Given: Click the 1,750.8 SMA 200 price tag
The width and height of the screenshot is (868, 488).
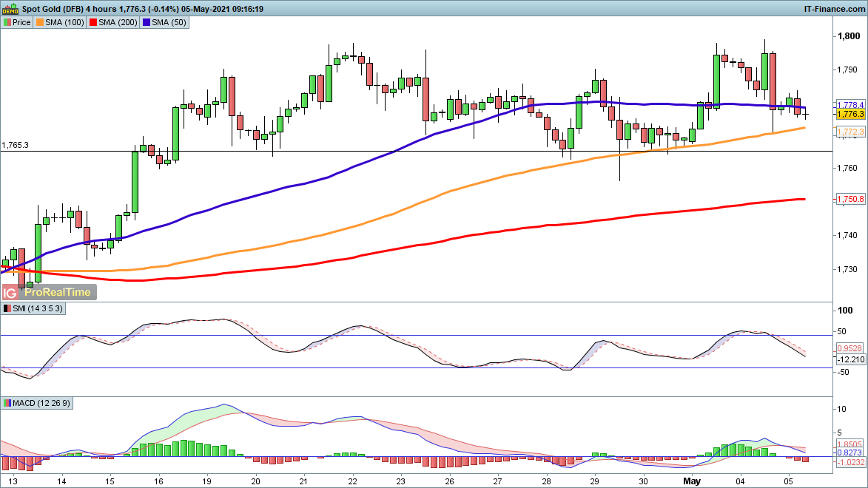Looking at the screenshot, I should tap(850, 199).
